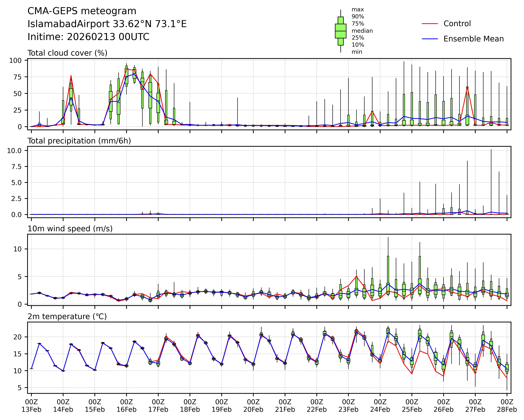This screenshot has width=524, height=420.
Task: Click the 00Z 23Feb axis label
Action: point(348,406)
